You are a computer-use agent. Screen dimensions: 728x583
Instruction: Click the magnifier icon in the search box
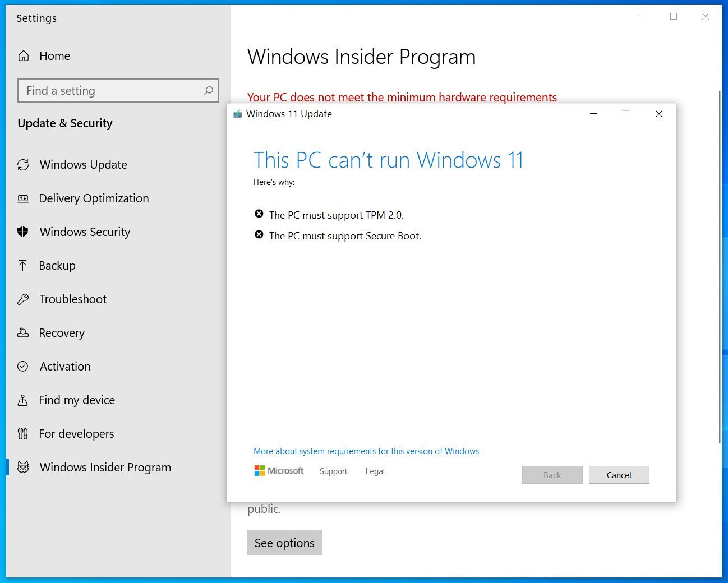click(208, 90)
